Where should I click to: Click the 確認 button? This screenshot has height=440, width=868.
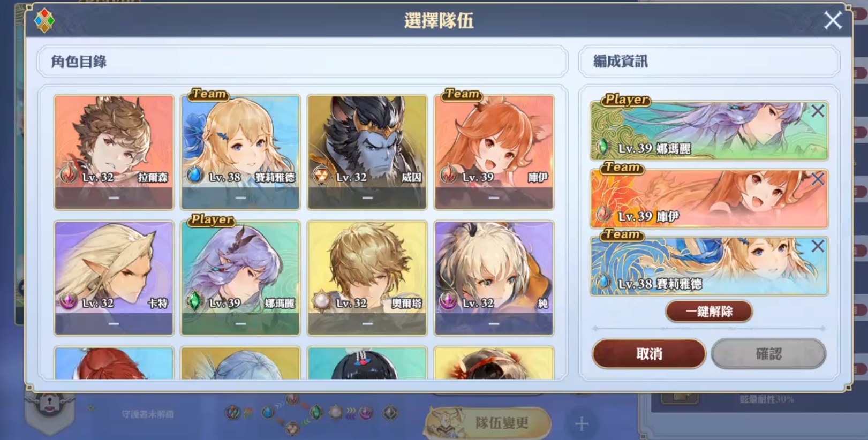768,353
